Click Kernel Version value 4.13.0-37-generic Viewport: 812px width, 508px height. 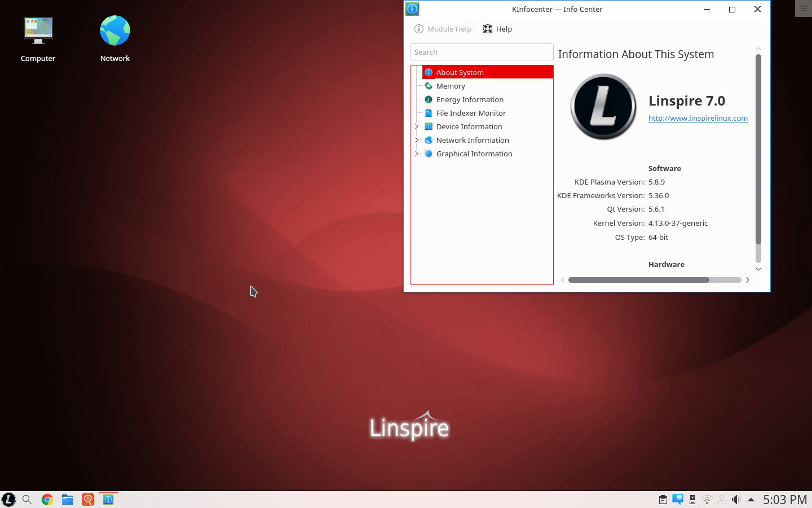(x=678, y=223)
